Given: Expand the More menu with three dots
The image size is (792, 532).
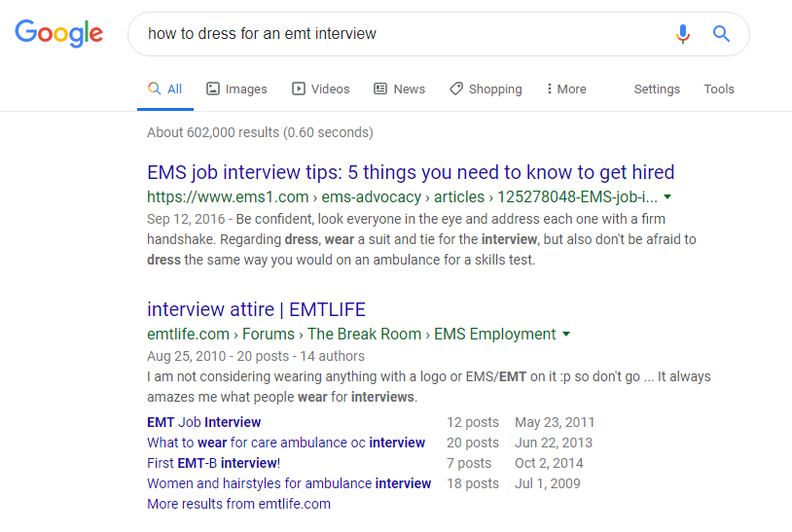Looking at the screenshot, I should (565, 89).
